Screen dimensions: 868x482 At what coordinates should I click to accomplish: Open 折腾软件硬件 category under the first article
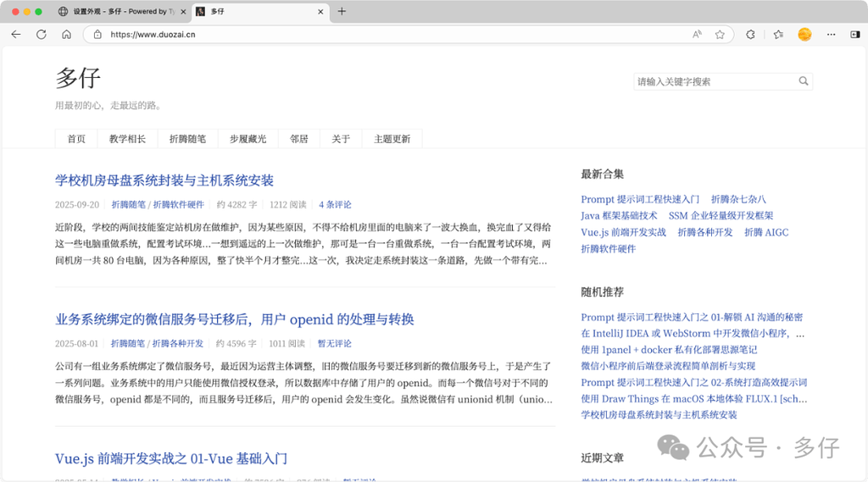179,205
